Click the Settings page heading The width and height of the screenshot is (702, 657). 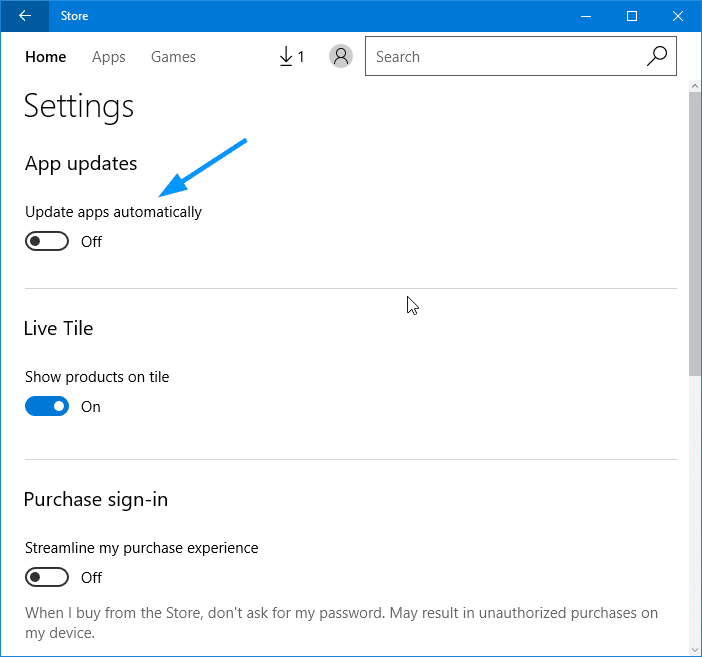tap(79, 106)
